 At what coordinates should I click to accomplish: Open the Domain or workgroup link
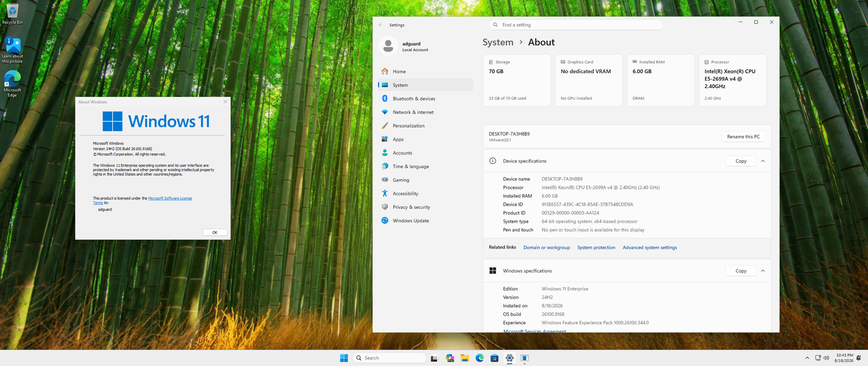547,248
